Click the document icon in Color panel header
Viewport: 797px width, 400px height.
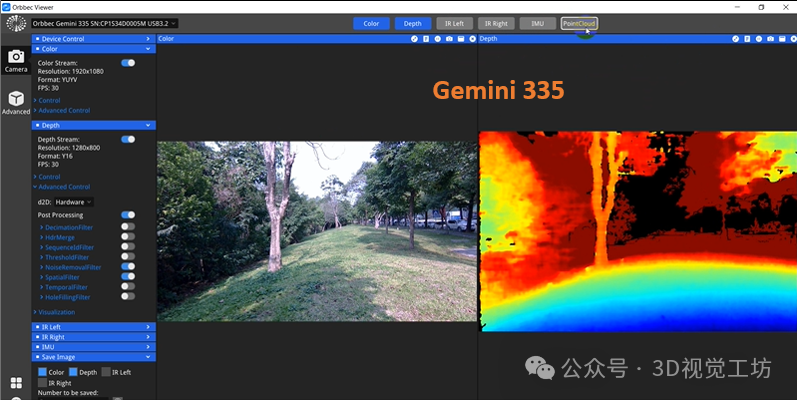pyautogui.click(x=426, y=39)
